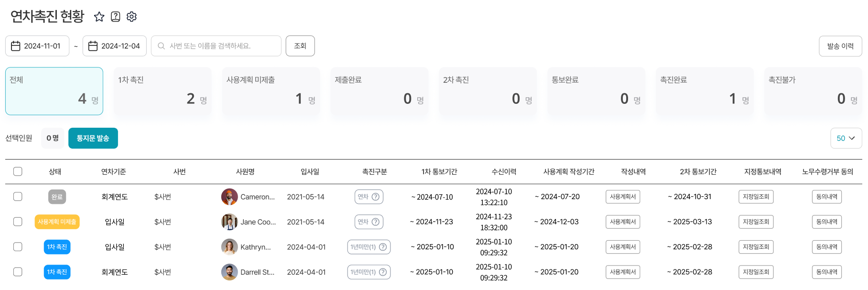Screen dimensions: 868x290
Task: Click Darrell's profile avatar
Action: [229, 272]
